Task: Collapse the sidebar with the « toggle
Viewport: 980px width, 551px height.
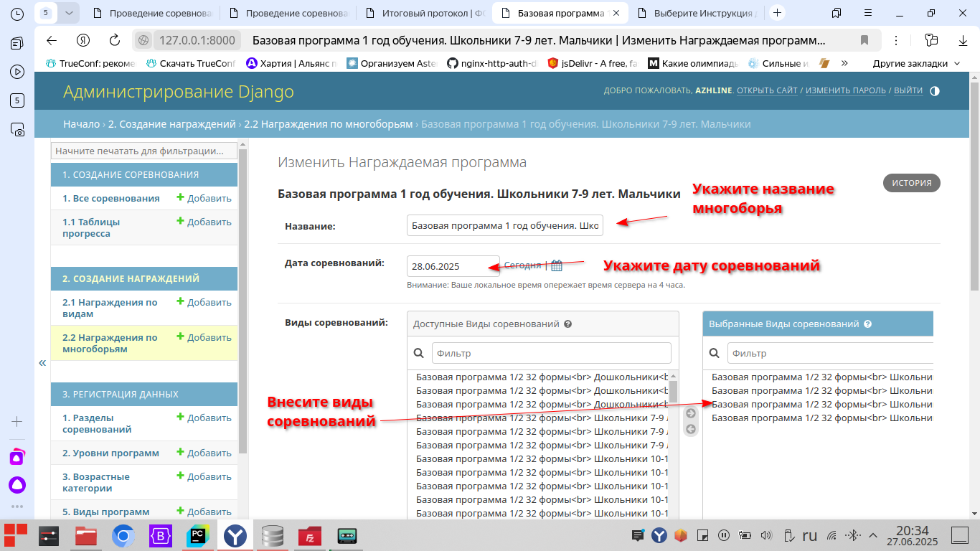Action: tap(42, 363)
